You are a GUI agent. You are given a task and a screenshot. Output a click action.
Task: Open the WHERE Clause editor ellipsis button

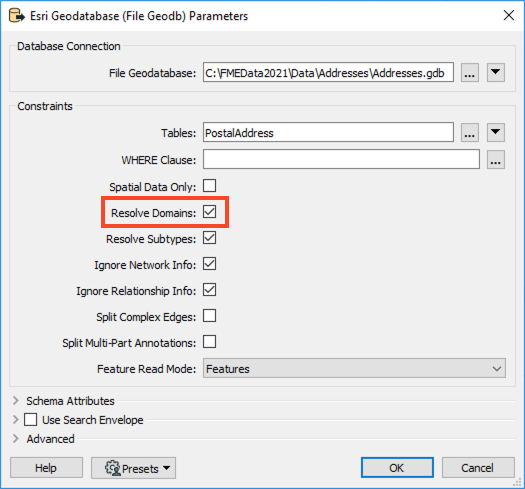[496, 159]
